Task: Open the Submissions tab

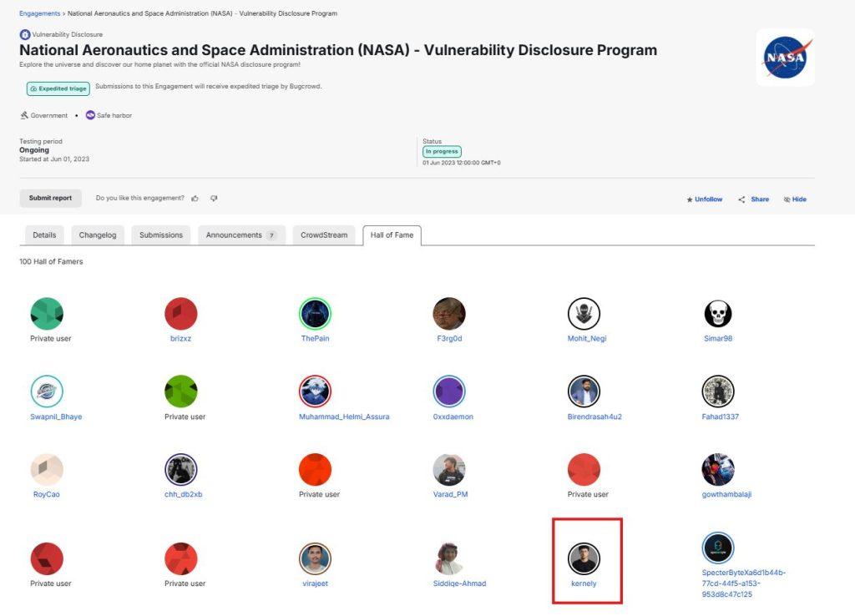Action: 161,235
